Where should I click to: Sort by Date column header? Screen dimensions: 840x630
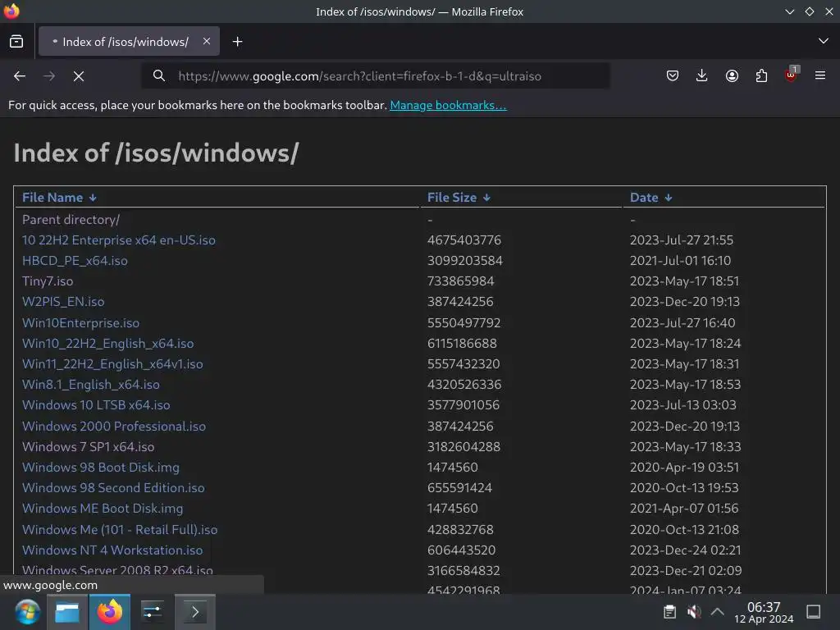[x=651, y=198]
